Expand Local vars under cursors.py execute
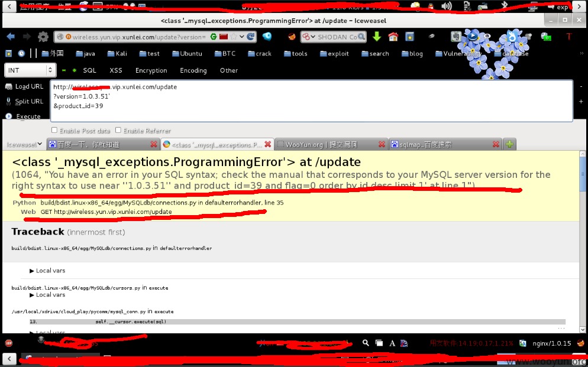 [47, 295]
